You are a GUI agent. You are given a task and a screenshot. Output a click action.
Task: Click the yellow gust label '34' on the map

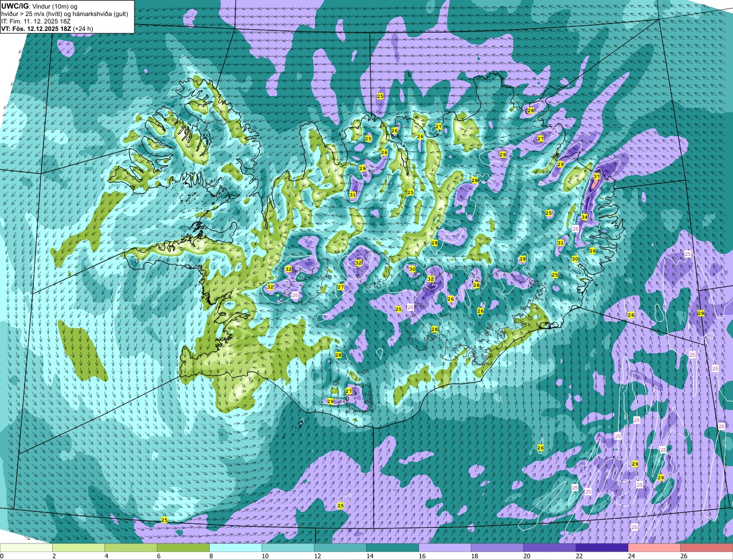coord(585,217)
